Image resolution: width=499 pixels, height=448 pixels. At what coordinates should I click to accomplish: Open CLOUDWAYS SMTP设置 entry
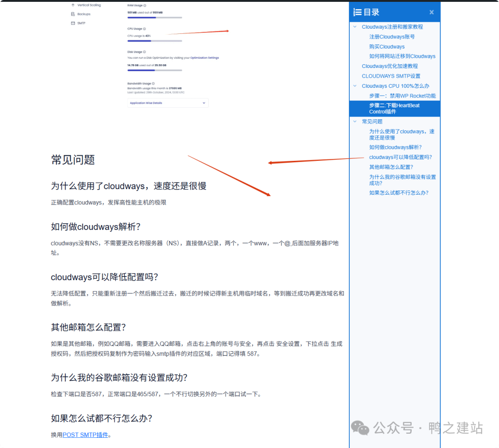tap(391, 76)
